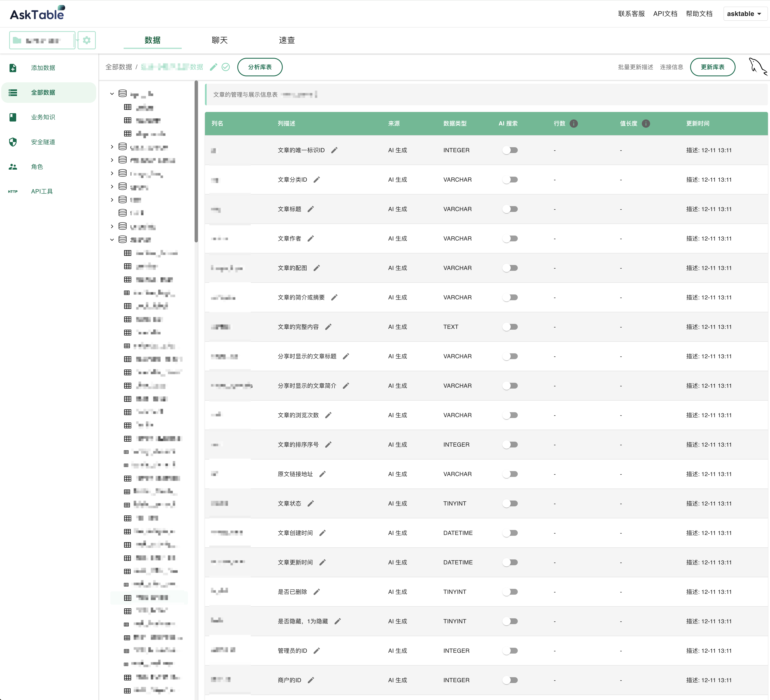Expand the fourth database node in tree
This screenshot has height=700, width=770.
click(x=112, y=173)
